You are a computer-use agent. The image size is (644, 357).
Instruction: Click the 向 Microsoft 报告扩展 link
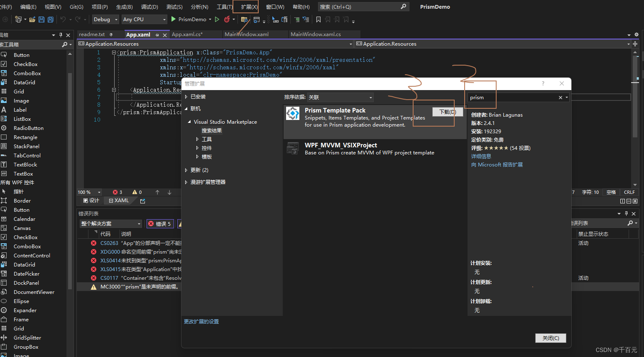497,165
